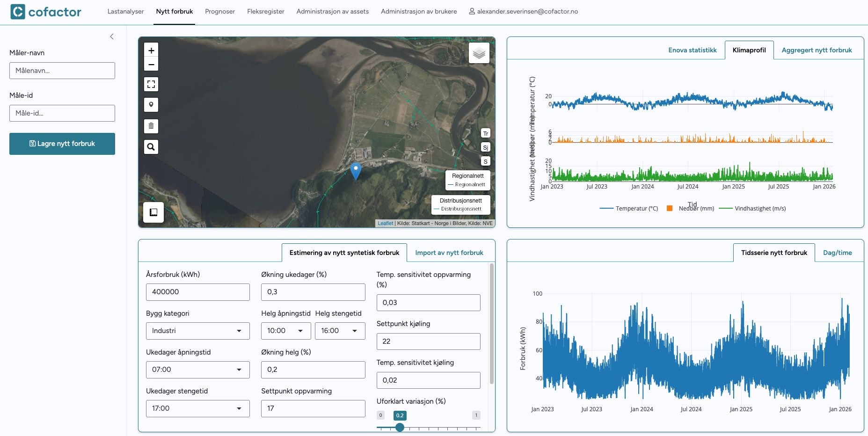The image size is (868, 436).
Task: Switch to the Enova statistikk tab
Action: (692, 50)
